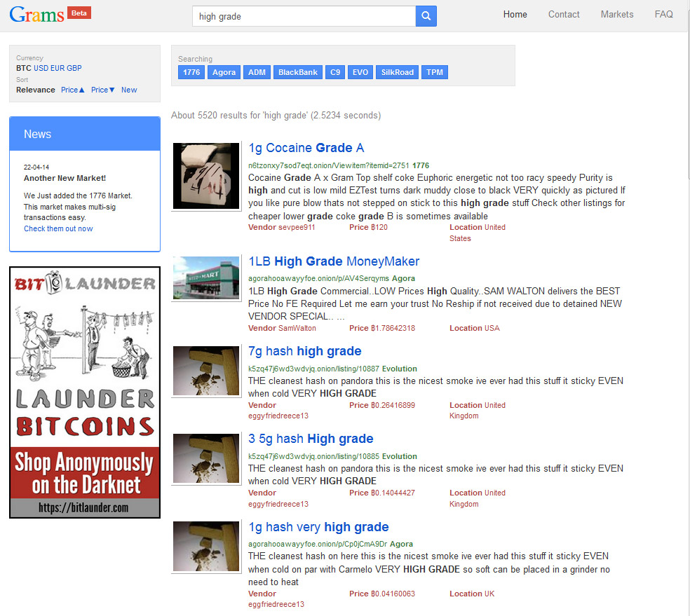Click price ฿1.78642318 value
Viewport: 690px width, 616px height.
coord(393,328)
